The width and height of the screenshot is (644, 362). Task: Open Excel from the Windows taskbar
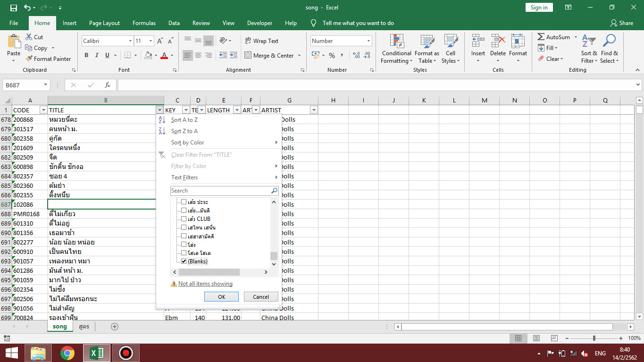point(97,353)
